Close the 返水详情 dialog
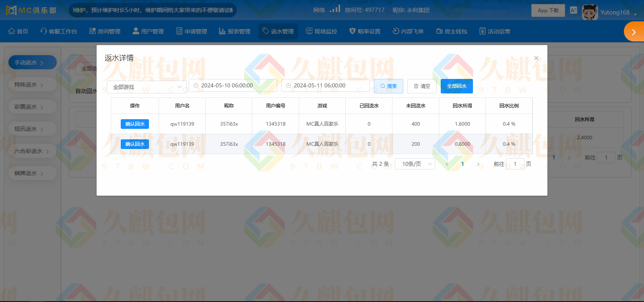 [x=536, y=58]
